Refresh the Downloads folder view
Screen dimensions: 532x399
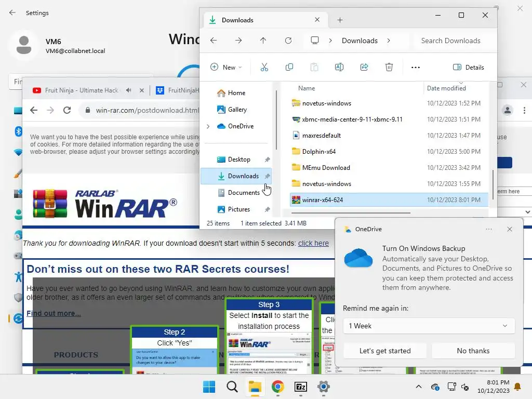click(288, 41)
